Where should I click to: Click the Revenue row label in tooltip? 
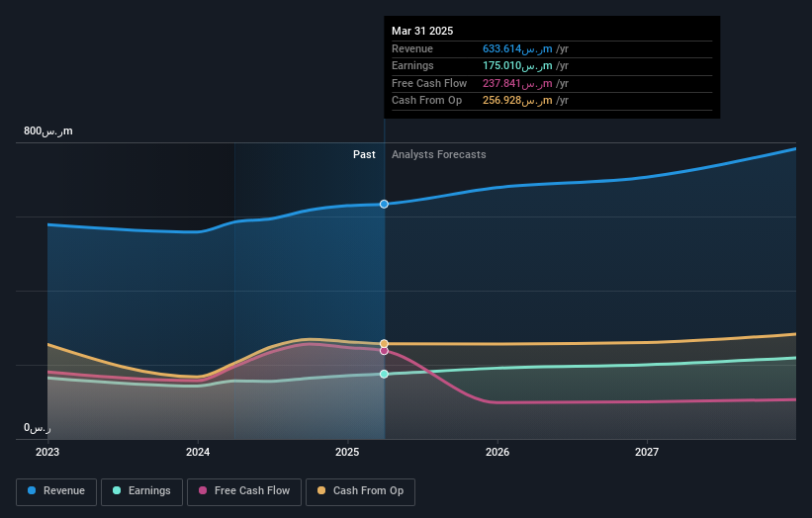tap(412, 48)
